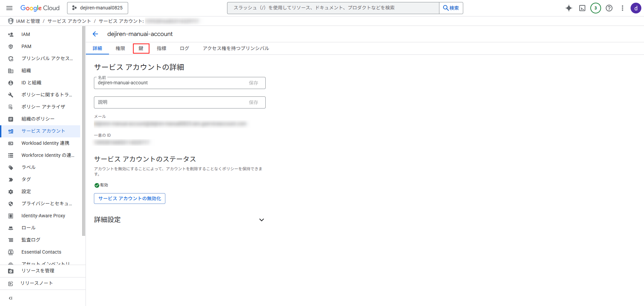Image resolution: width=644 pixels, height=306 pixels.
Task: Click the purple account avatar
Action: pos(636,8)
